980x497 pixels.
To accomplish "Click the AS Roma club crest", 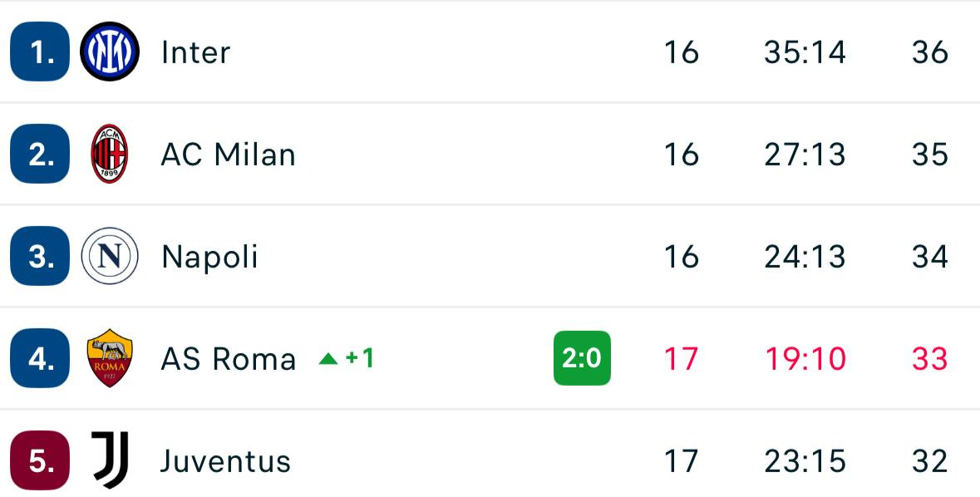I will (110, 358).
